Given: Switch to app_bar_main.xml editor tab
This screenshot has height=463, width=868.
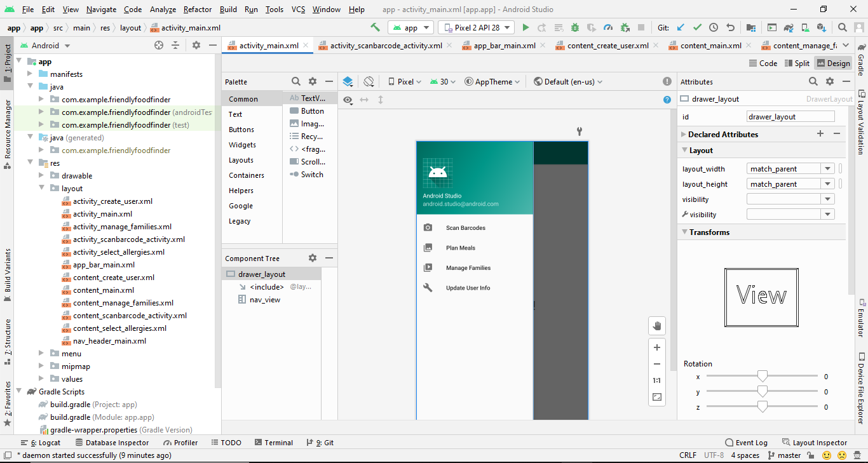Looking at the screenshot, I should (505, 46).
